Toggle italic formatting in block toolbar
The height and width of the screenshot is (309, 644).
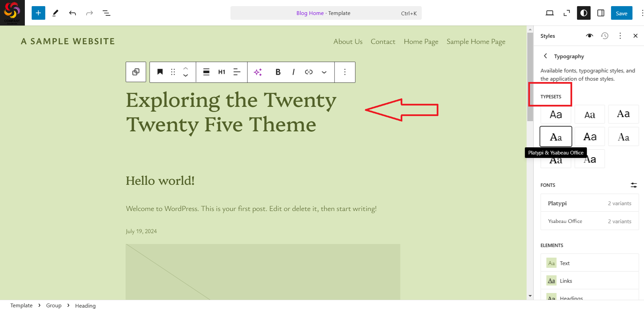point(293,72)
